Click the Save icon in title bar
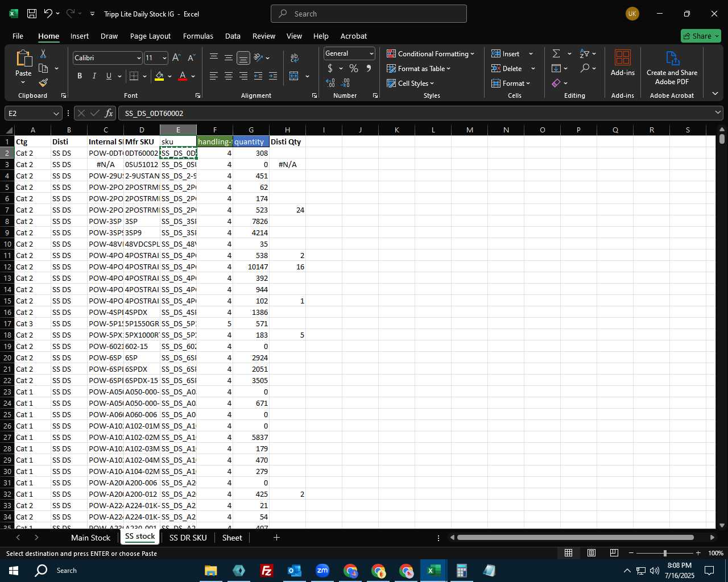The image size is (728, 582). pyautogui.click(x=32, y=14)
